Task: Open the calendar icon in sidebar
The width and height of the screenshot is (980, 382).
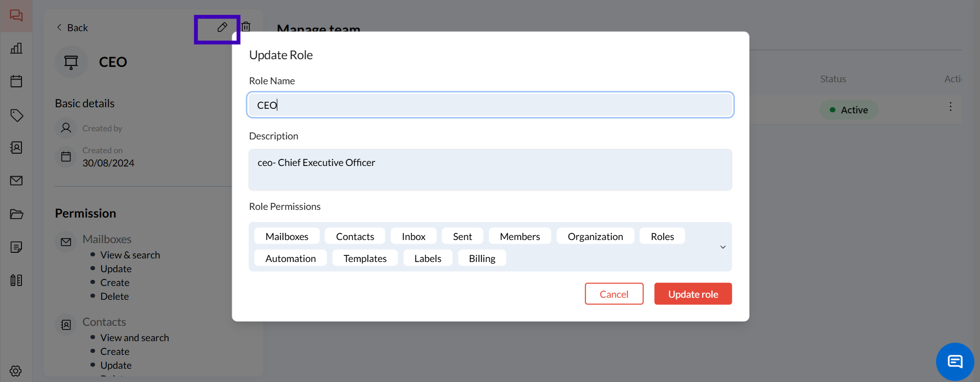Action: tap(16, 81)
